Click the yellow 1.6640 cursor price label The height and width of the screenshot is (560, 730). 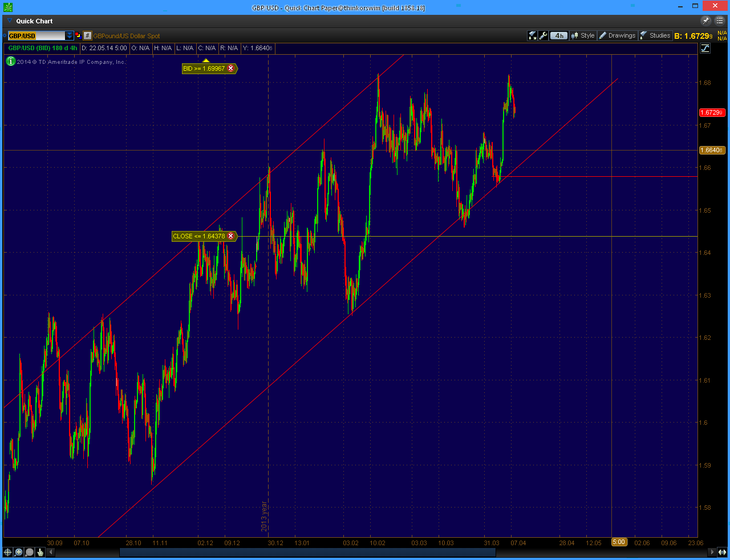[712, 150]
